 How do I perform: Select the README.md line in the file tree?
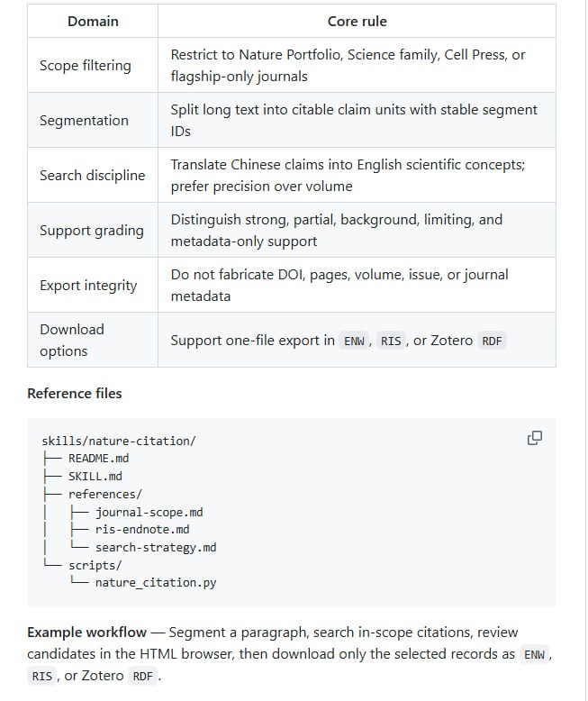click(x=98, y=459)
